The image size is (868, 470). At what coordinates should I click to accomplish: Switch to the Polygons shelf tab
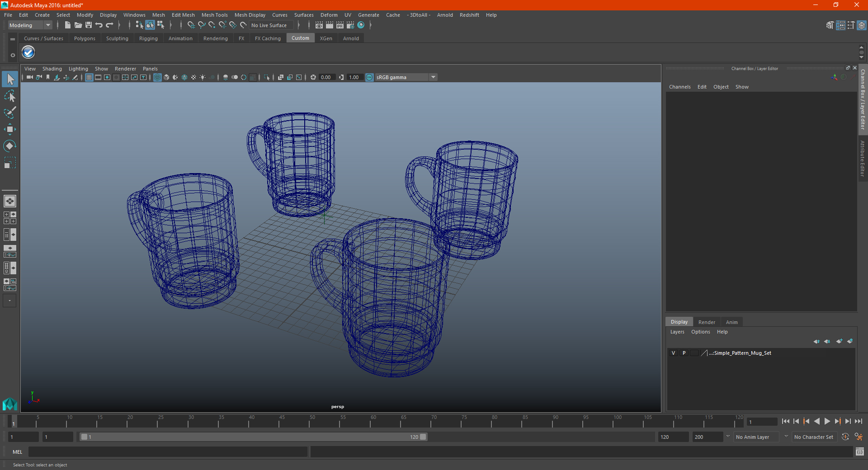(85, 38)
